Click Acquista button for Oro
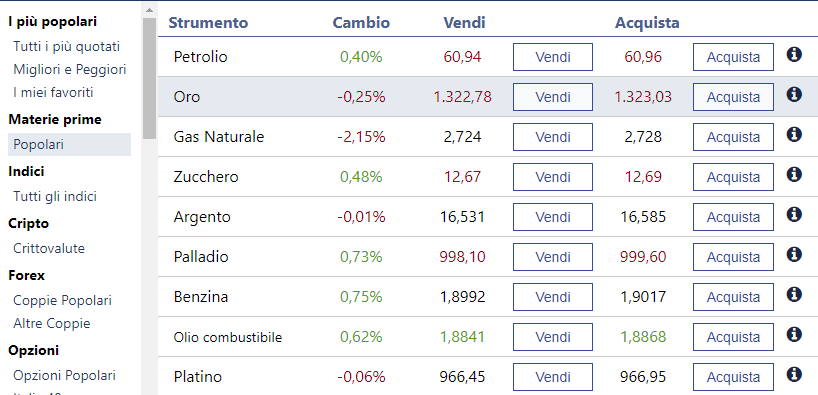Image resolution: width=818 pixels, height=395 pixels. click(x=733, y=97)
